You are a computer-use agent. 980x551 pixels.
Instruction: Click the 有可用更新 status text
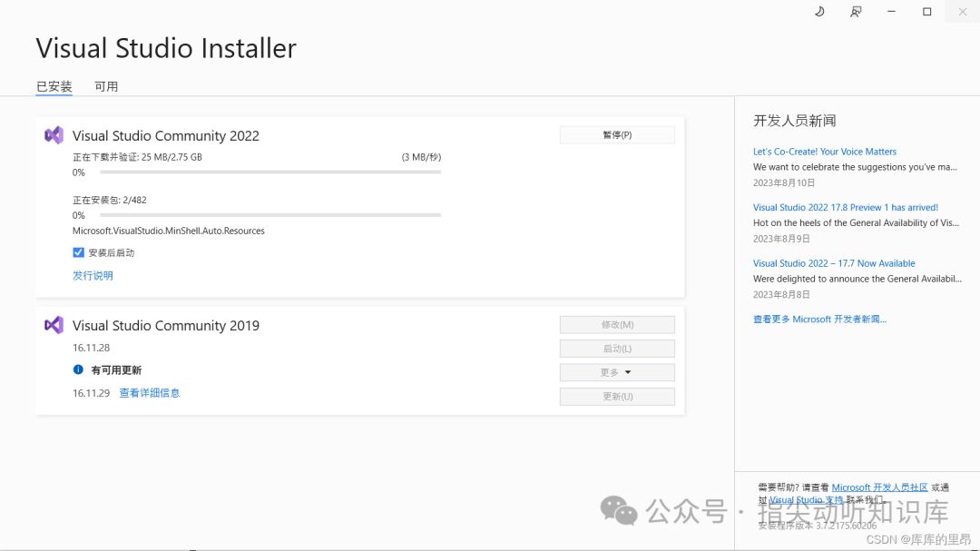tap(116, 370)
